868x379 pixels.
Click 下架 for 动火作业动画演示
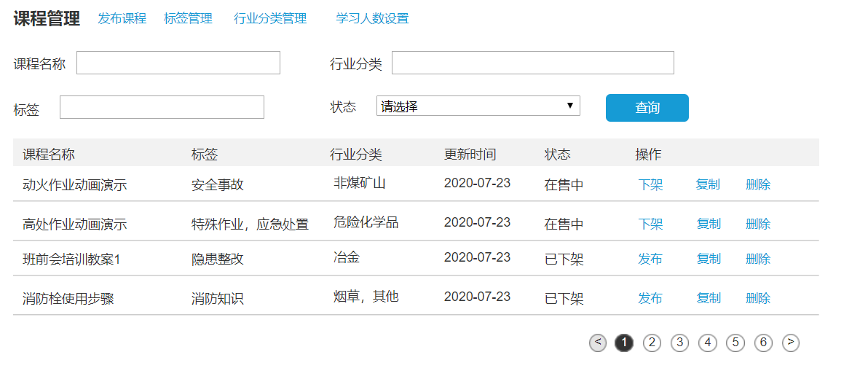tap(650, 184)
